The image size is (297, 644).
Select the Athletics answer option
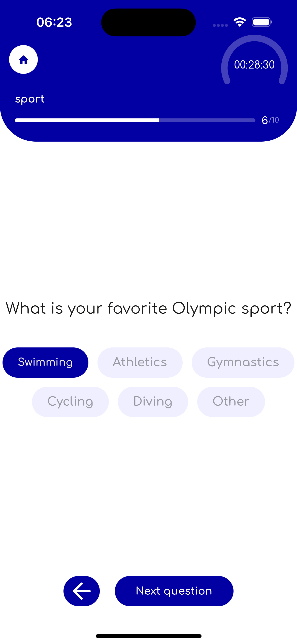coord(140,362)
